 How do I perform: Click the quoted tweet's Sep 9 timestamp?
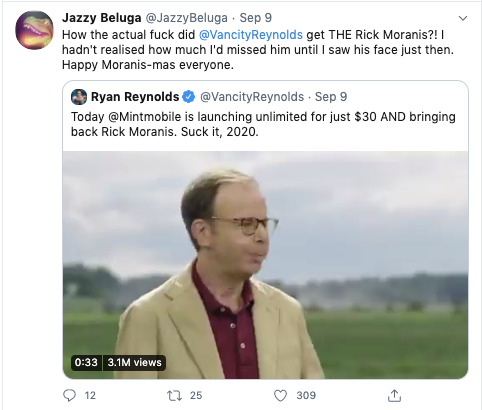click(x=331, y=97)
